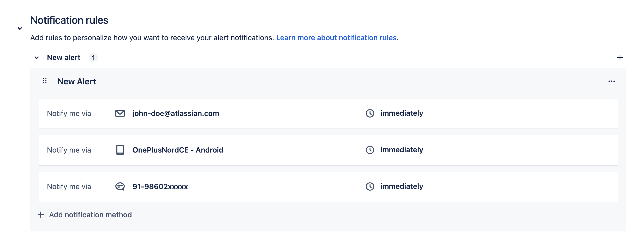The image size is (644, 245).
Task: Select john-doe@atlassian.com notification method
Action: tap(176, 113)
